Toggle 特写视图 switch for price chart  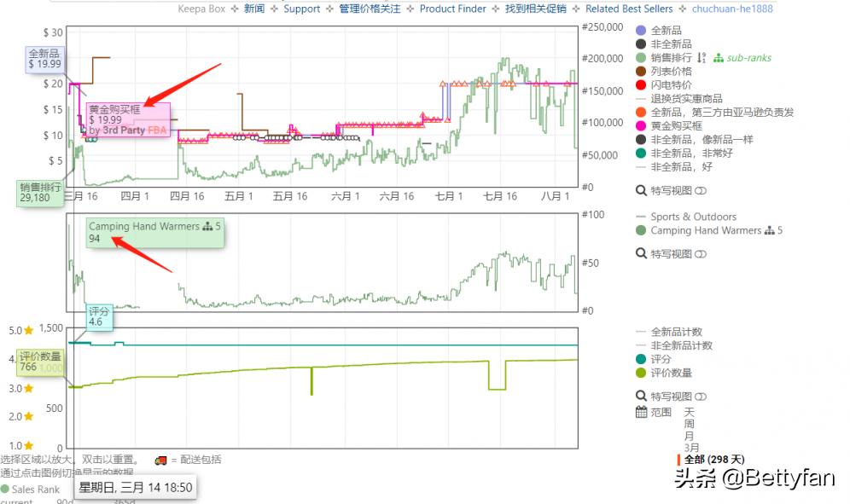(701, 191)
